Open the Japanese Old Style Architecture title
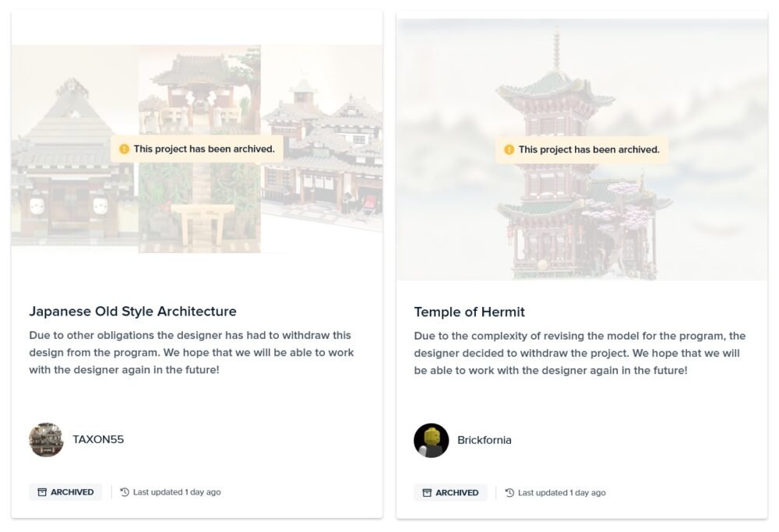779x532 pixels. pos(132,312)
